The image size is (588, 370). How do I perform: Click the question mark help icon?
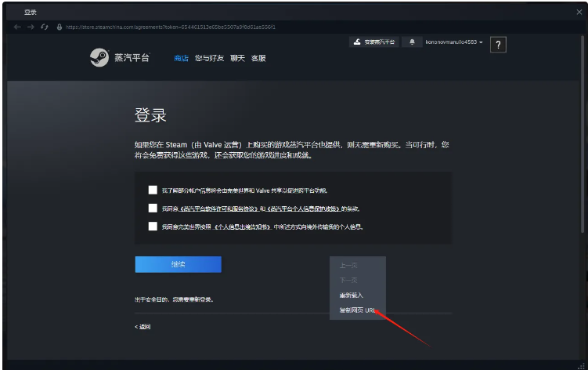click(498, 45)
